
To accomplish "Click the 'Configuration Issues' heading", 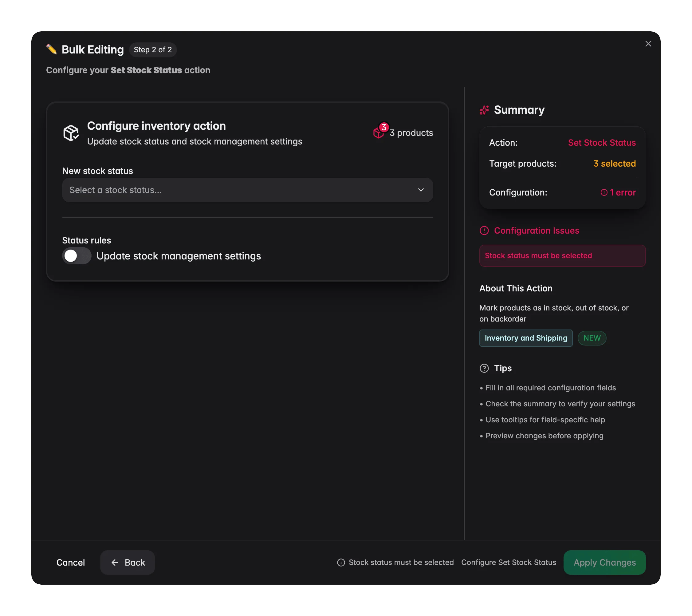I will tap(536, 231).
